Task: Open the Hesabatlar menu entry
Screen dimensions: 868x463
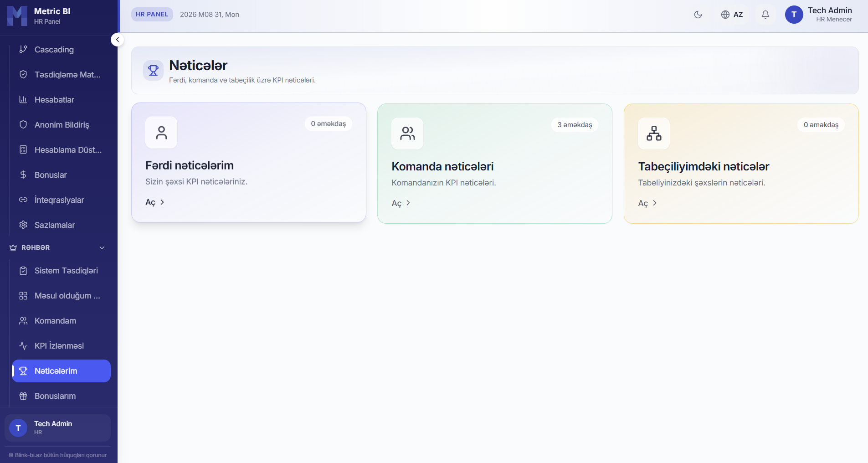Action: point(61,99)
